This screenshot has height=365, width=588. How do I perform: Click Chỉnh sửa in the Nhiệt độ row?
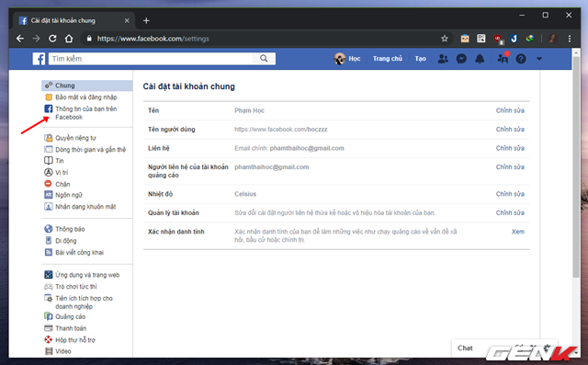[510, 194]
